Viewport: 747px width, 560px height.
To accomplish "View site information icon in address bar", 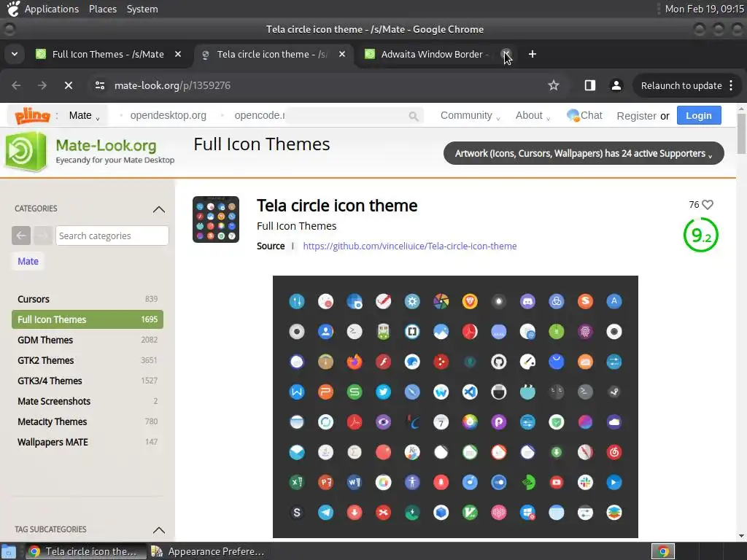I will click(99, 85).
